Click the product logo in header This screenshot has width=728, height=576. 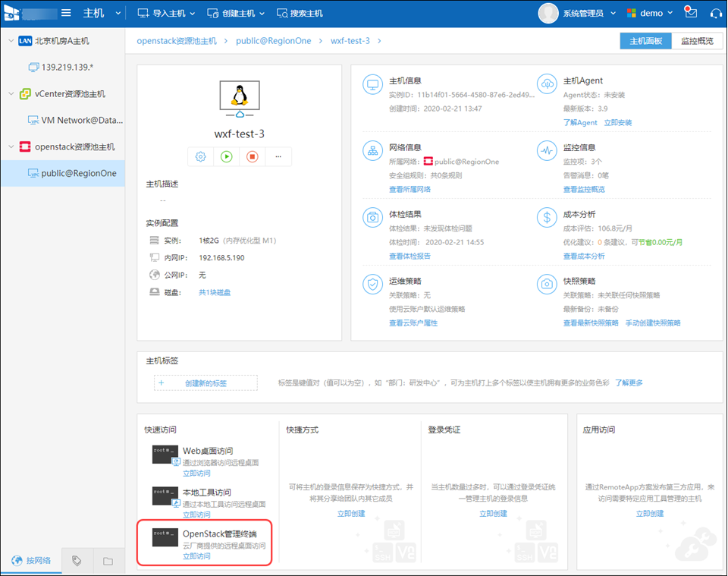(x=11, y=13)
